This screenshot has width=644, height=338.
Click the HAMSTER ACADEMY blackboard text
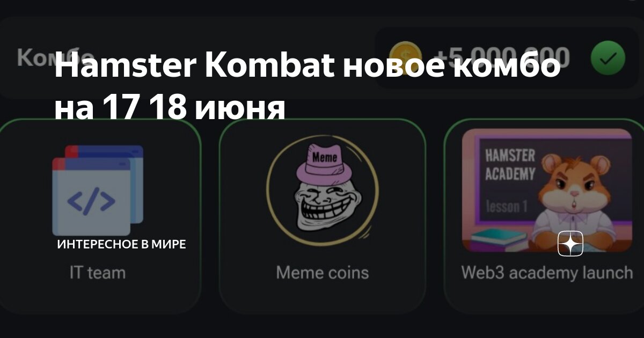click(x=510, y=165)
